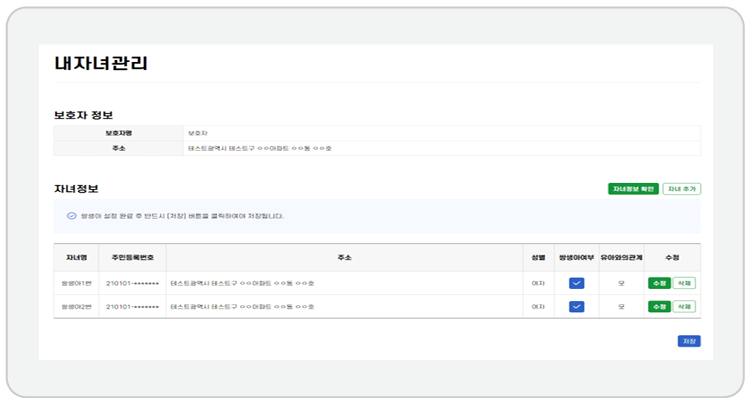Click resident number of 쌍생아2번

pyautogui.click(x=133, y=306)
